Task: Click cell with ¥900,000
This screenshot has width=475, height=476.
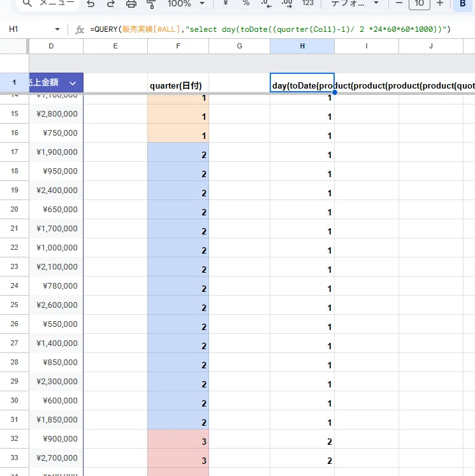Action: coord(56,439)
